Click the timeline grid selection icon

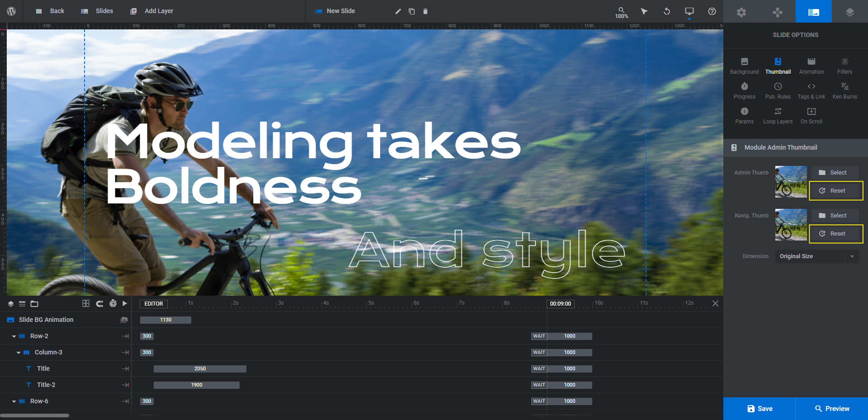click(x=86, y=304)
